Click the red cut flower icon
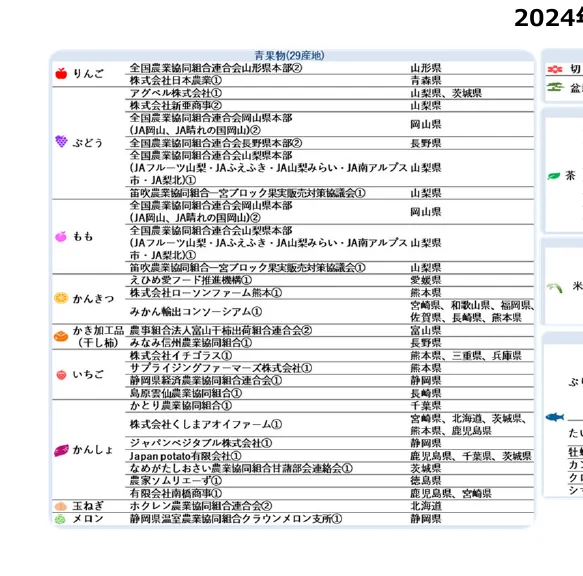The image size is (583, 576). click(x=555, y=69)
